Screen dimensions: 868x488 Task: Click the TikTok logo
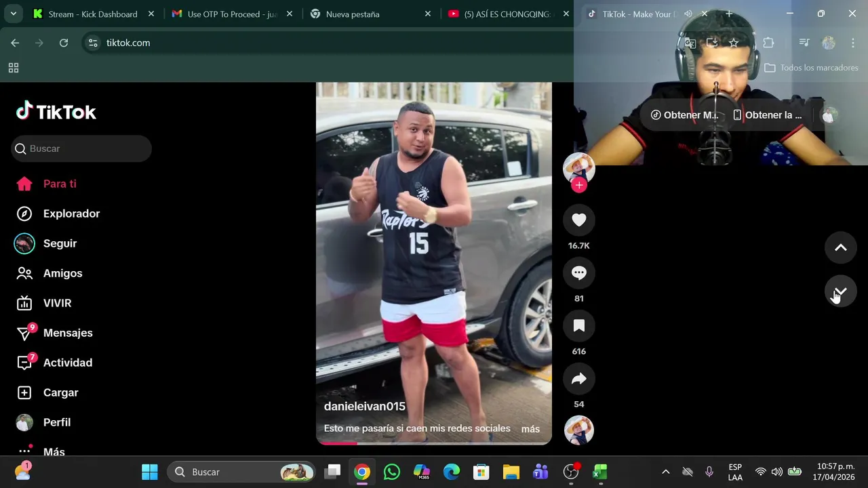pos(56,111)
